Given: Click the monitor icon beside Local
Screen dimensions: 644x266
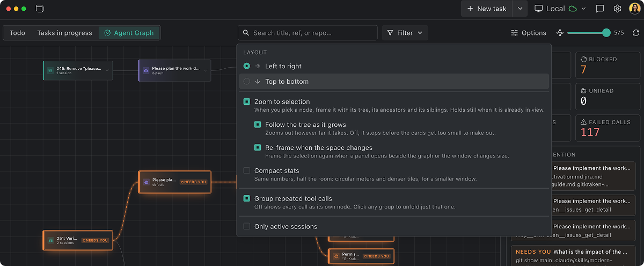Looking at the screenshot, I should pos(539,9).
